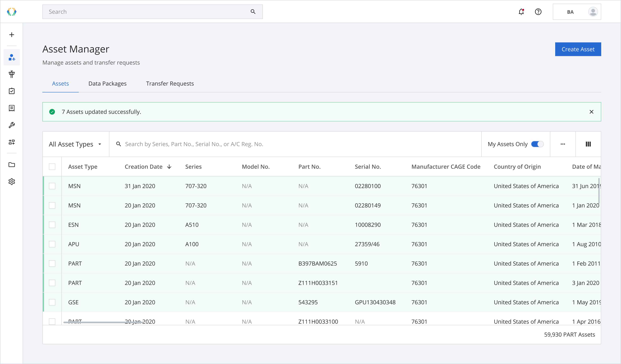This screenshot has width=621, height=364.
Task: Open the column chooser icon
Action: [x=588, y=144]
